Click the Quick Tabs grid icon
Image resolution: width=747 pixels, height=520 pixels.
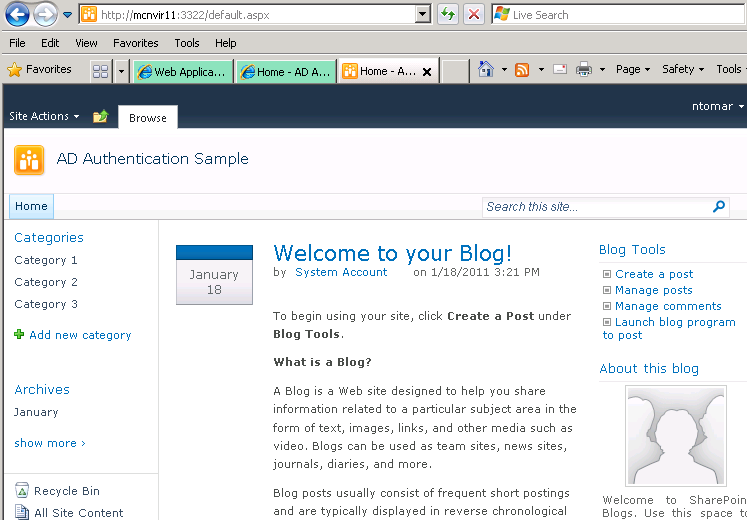click(101, 71)
